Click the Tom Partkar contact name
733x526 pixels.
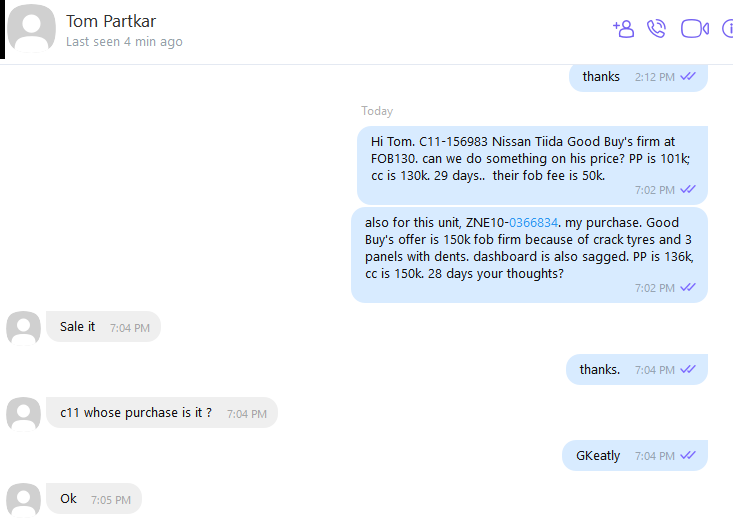(x=111, y=21)
